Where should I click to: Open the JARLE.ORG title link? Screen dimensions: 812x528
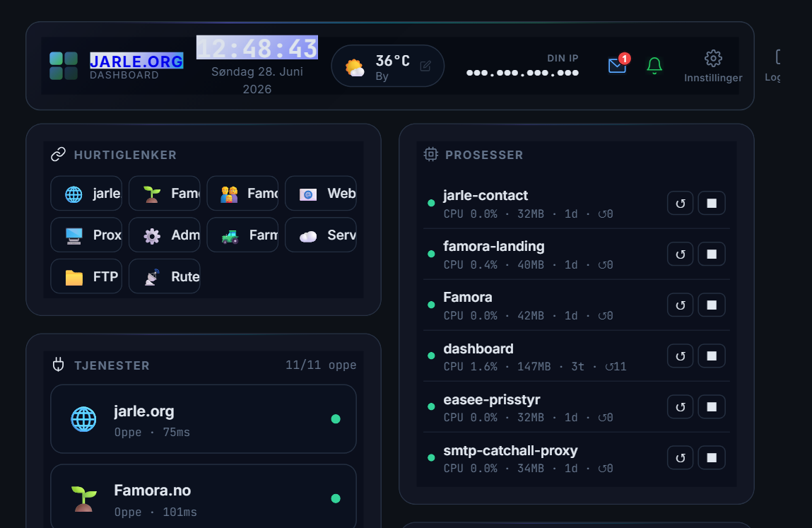click(x=136, y=61)
